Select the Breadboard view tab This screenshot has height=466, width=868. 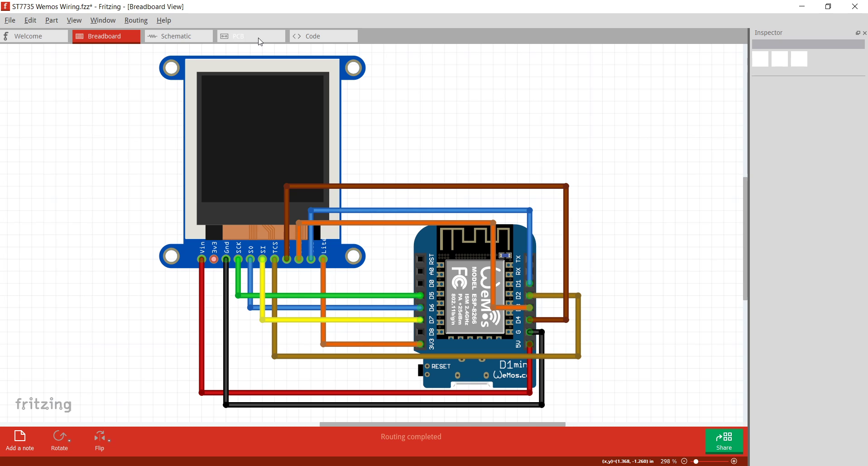coord(106,36)
